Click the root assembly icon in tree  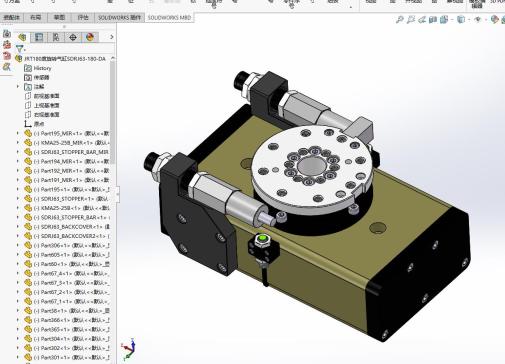pyautogui.click(x=19, y=59)
